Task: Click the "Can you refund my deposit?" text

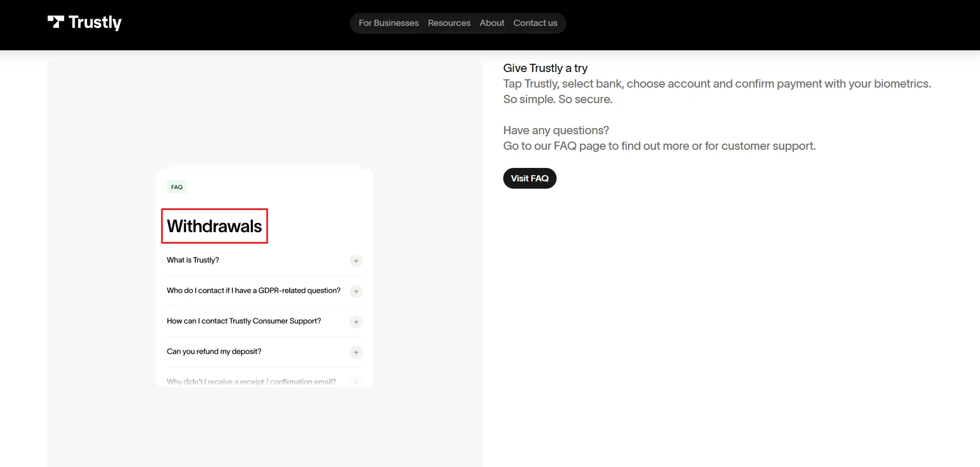Action: coord(214,351)
